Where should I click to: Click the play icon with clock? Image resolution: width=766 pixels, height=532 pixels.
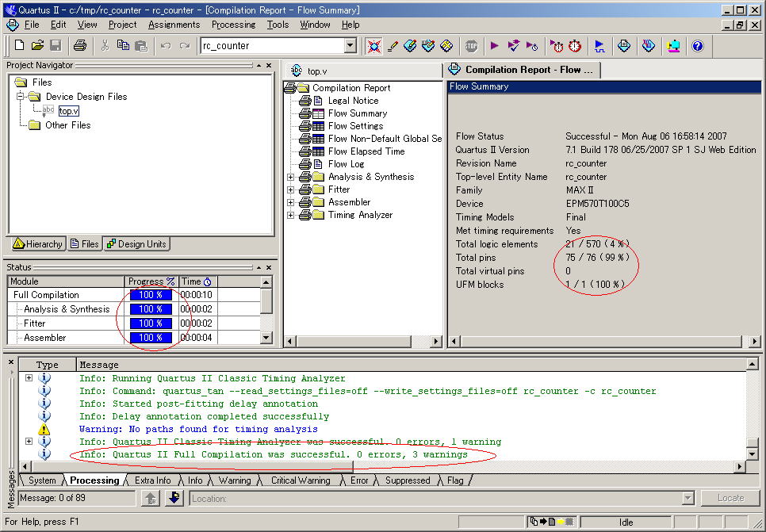click(532, 46)
